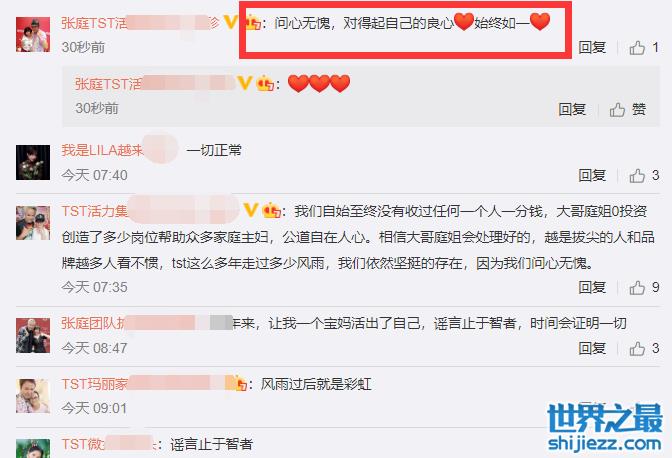This screenshot has width=672, height=458.
Task: Like the 问心无愧 comment with thumbs-up
Action: [637, 48]
